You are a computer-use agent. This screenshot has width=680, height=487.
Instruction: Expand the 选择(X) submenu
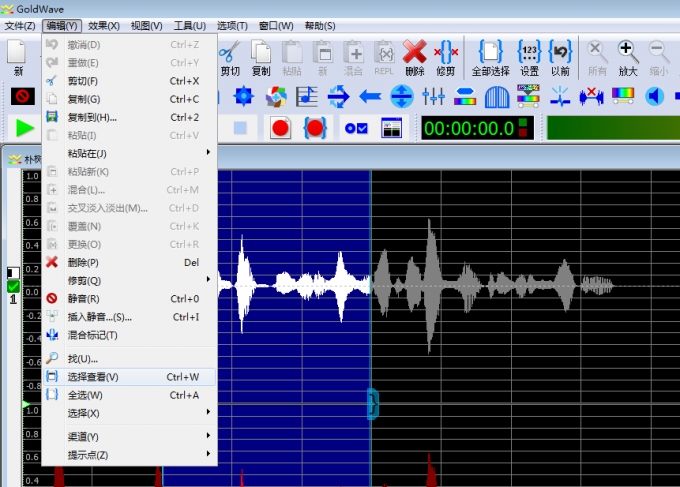pyautogui.click(x=130, y=413)
